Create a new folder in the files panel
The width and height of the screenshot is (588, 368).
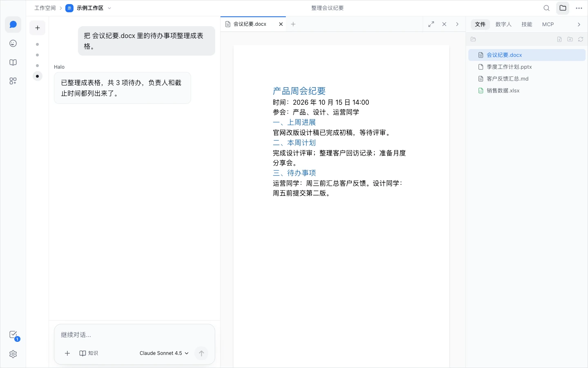(x=570, y=39)
